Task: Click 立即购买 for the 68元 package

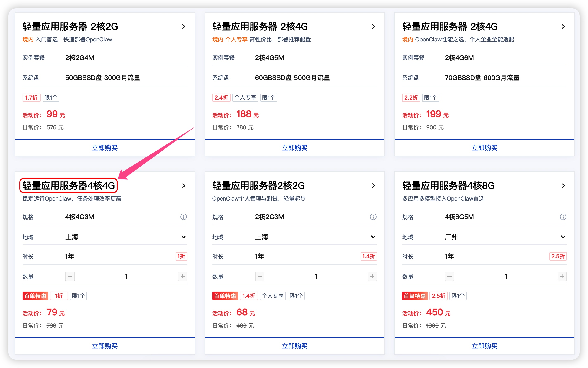Action: (294, 346)
